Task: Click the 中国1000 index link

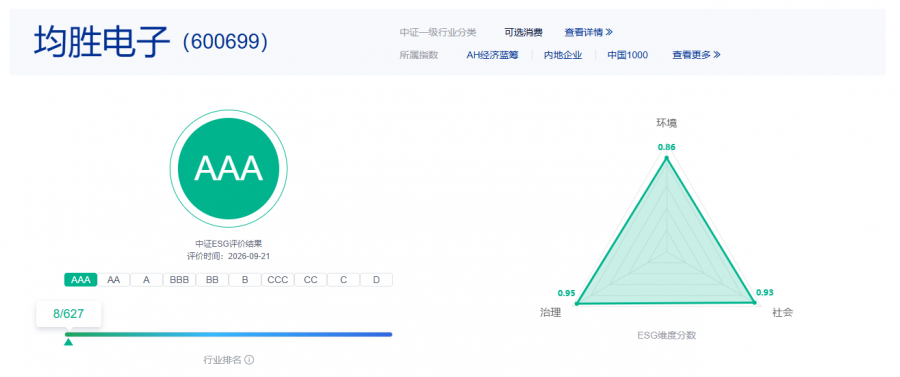Action: pyautogui.click(x=627, y=55)
